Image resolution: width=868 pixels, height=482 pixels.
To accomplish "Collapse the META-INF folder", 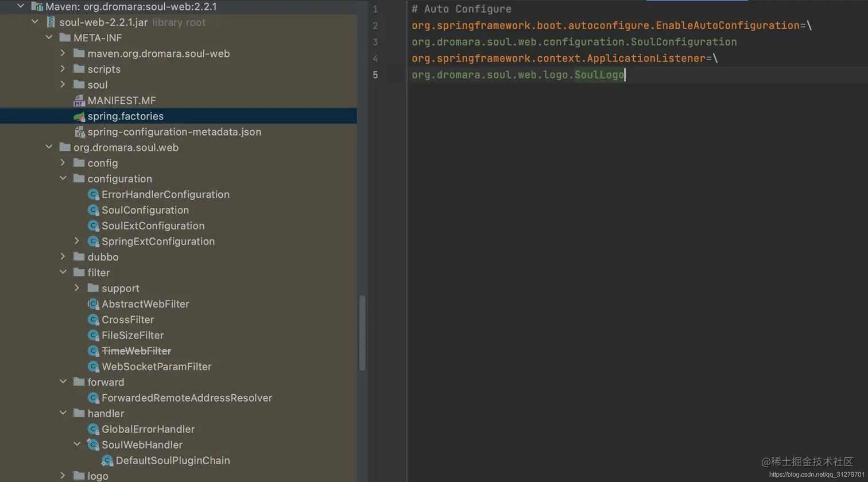I will click(49, 38).
